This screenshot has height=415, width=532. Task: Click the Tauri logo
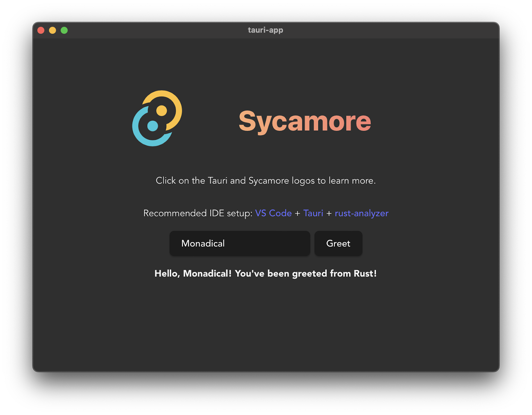pos(157,118)
